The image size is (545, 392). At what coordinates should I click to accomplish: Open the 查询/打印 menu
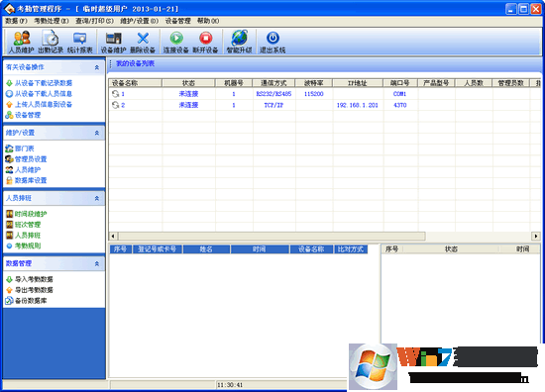pyautogui.click(x=94, y=21)
